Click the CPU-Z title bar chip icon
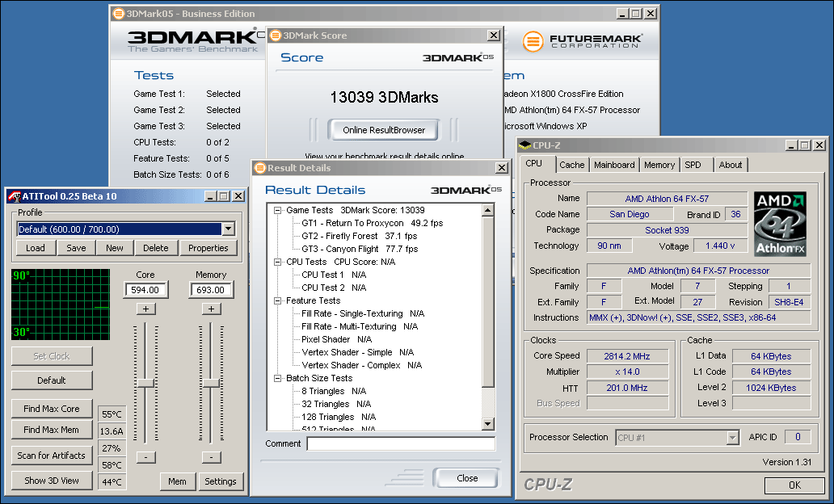 (525, 145)
